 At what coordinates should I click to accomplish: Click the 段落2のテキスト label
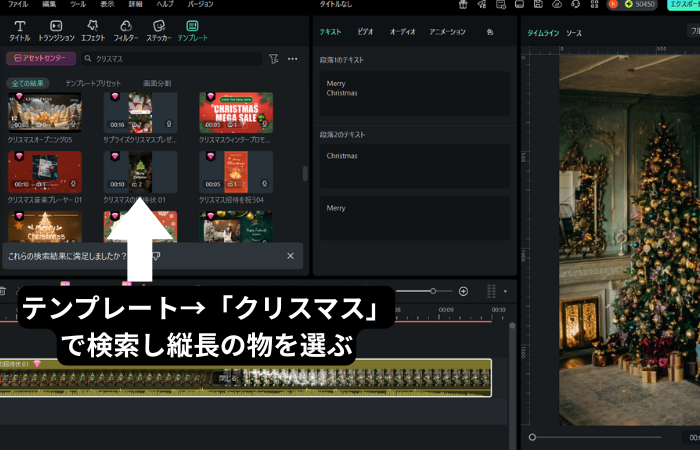[342, 134]
